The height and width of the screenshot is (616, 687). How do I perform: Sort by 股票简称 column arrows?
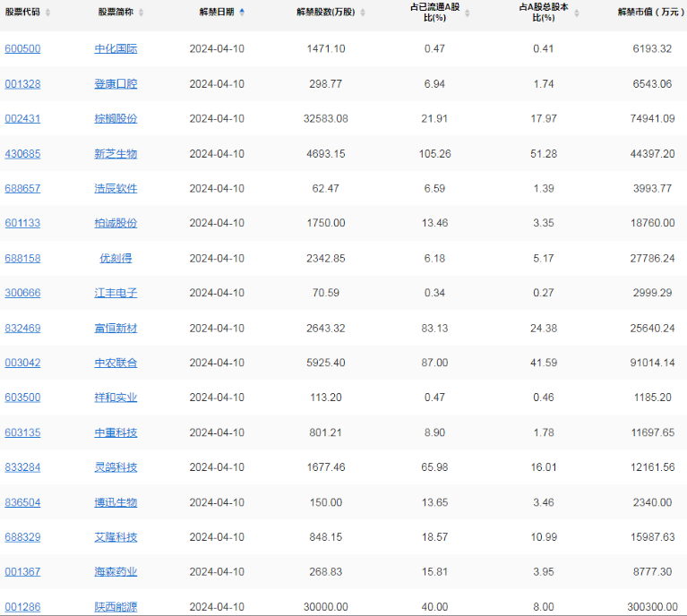(142, 13)
